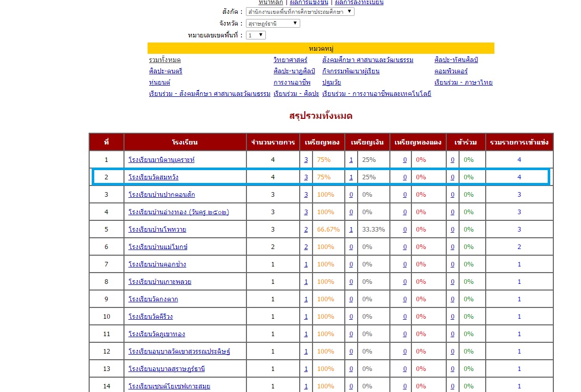Open the ผลการแข่งขัน page link
The width and height of the screenshot is (581, 392).
point(308,3)
